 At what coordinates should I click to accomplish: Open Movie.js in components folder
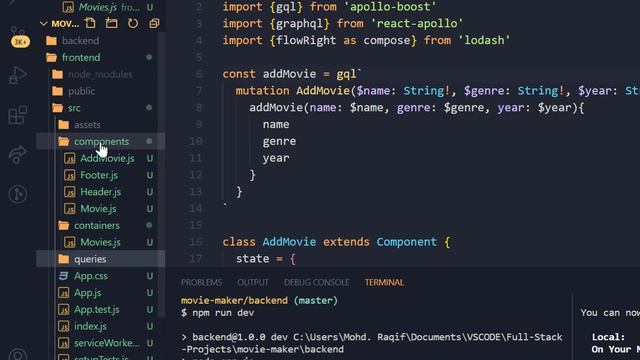[98, 209]
